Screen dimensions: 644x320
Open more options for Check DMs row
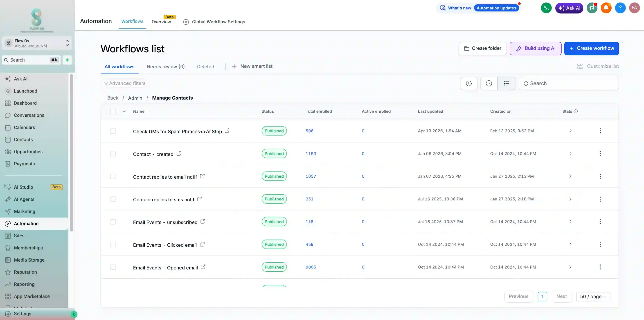pos(600,131)
